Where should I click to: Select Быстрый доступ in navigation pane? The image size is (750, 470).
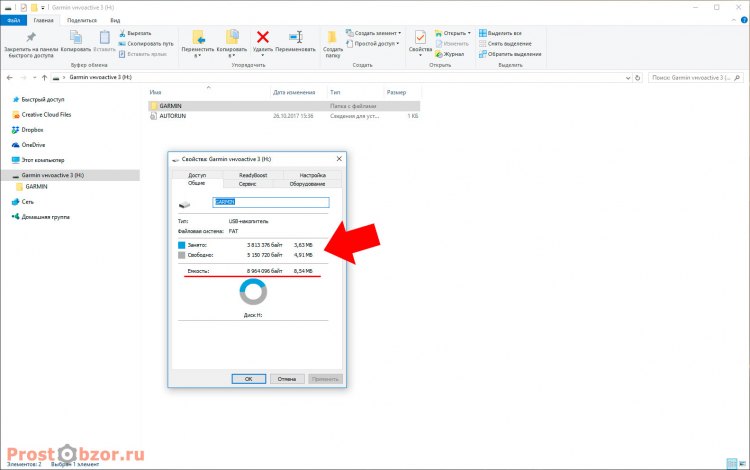point(38,99)
